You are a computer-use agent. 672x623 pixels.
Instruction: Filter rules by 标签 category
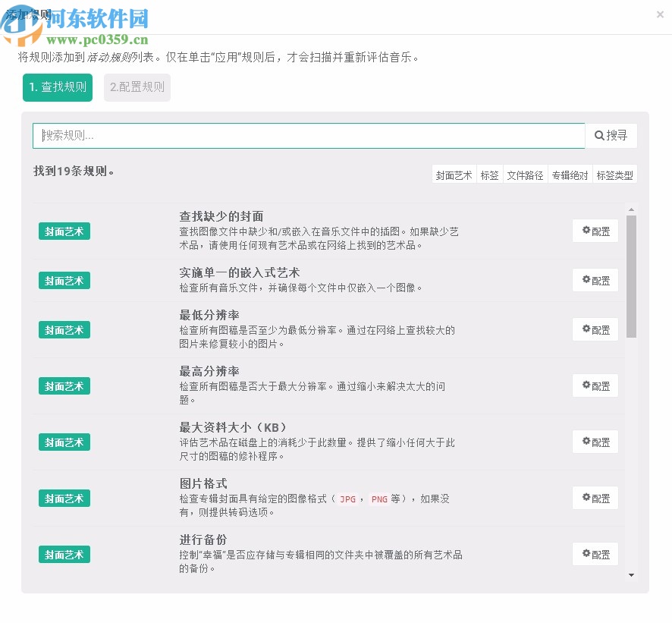pos(489,175)
